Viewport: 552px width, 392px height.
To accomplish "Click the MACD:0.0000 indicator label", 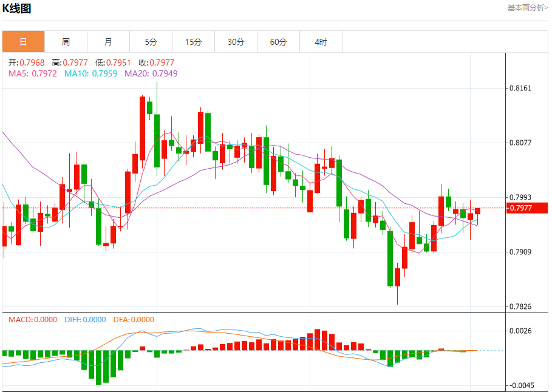I will [x=33, y=320].
